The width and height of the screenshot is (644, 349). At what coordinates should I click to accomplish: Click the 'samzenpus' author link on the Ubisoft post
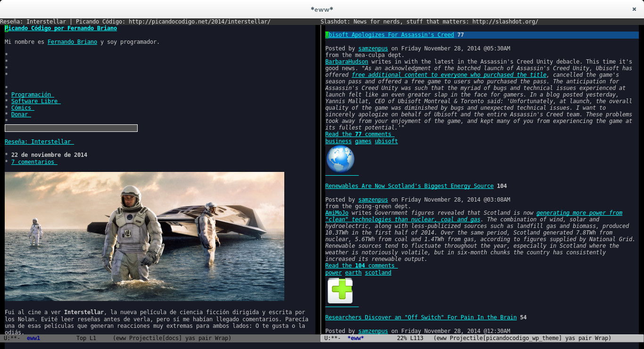pyautogui.click(x=373, y=48)
